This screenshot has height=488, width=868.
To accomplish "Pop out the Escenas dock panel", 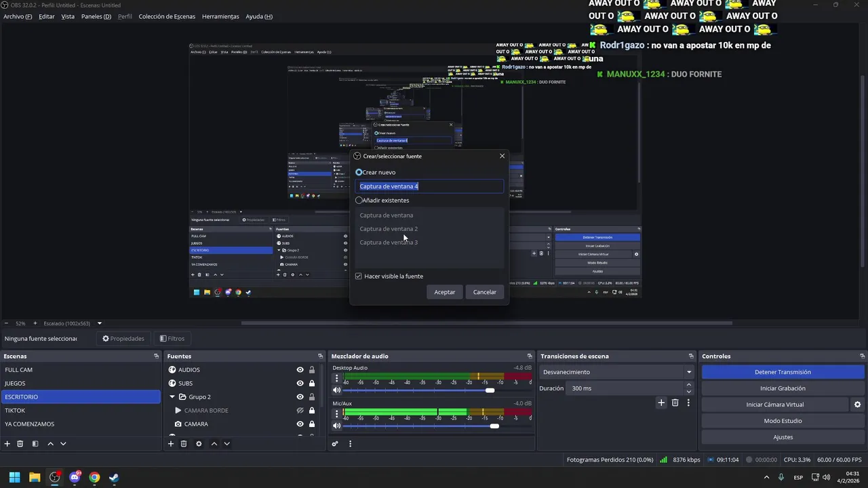I will coord(156,356).
